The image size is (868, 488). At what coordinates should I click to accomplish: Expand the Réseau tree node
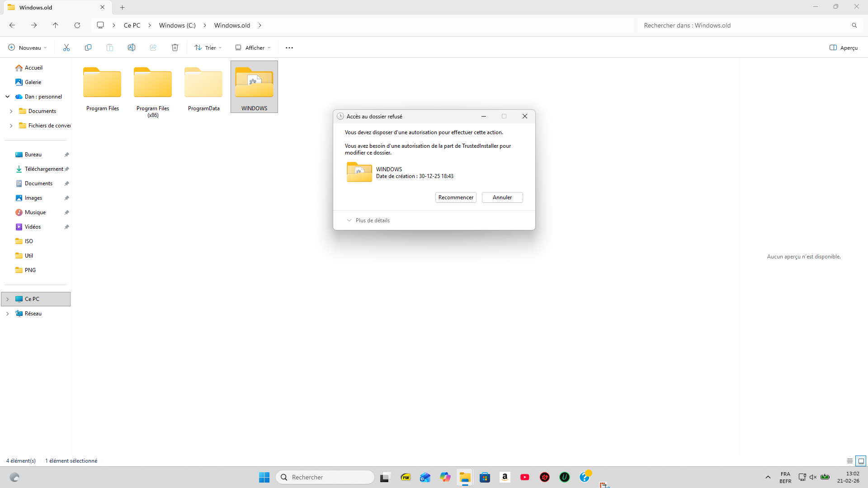click(x=7, y=314)
